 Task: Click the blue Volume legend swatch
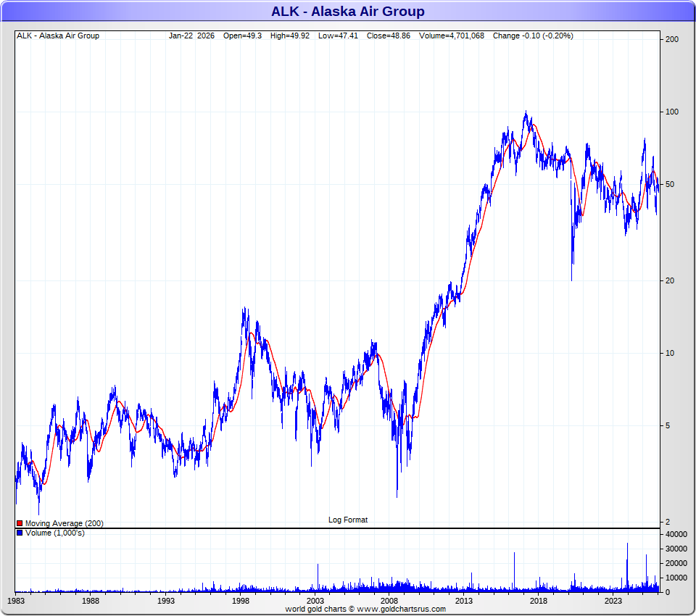[x=20, y=533]
